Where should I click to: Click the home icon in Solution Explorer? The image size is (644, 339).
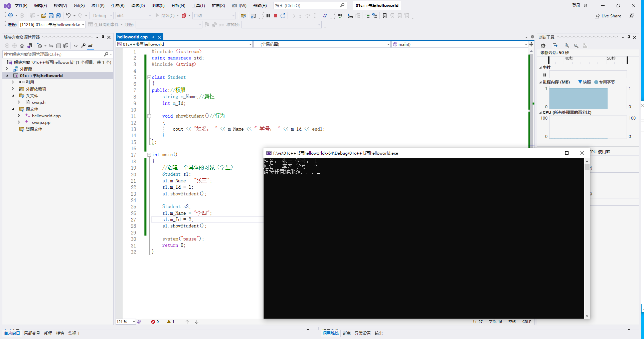tap(22, 46)
